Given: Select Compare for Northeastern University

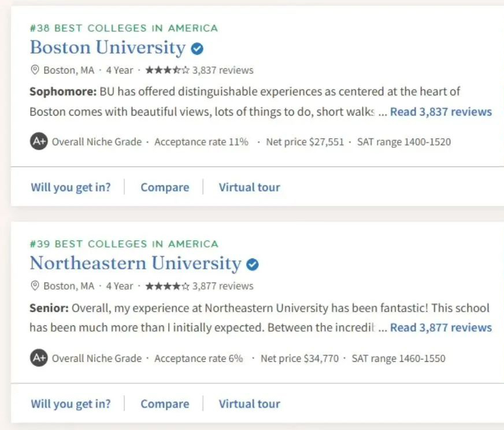Looking at the screenshot, I should click(x=165, y=403).
